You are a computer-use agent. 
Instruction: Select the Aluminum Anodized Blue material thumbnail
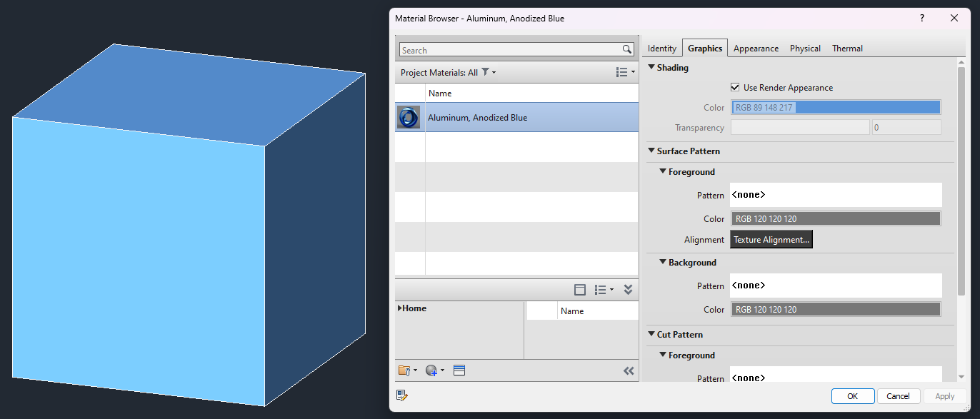[x=409, y=117]
